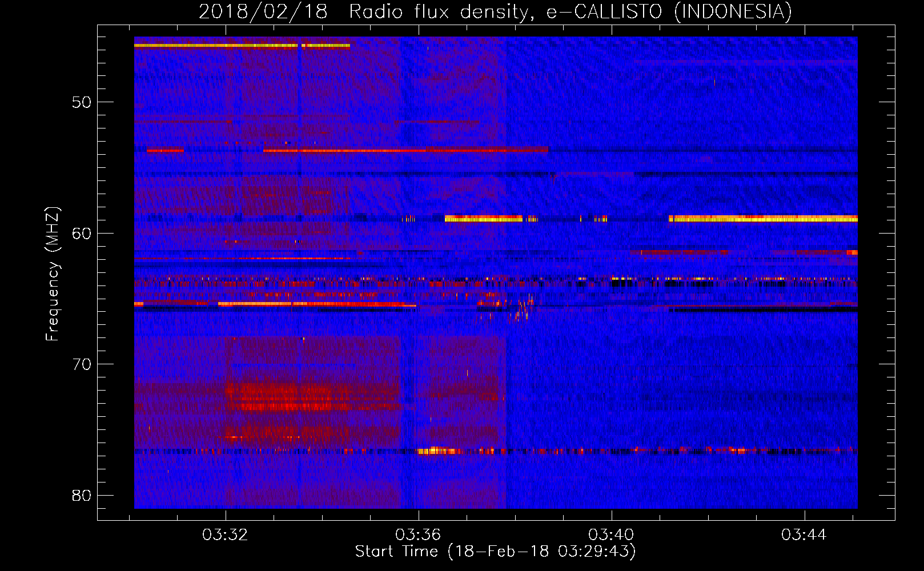Screen dimensions: 924x571
Task: Click the bright burst near 77 MHz at 03:36
Action: click(x=439, y=451)
